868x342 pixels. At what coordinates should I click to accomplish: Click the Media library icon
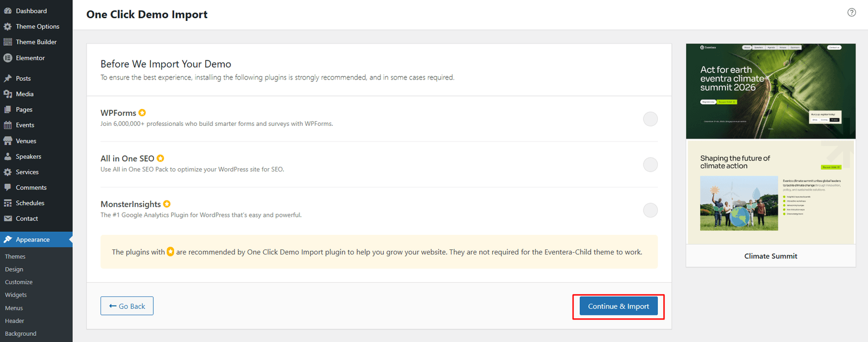click(8, 94)
